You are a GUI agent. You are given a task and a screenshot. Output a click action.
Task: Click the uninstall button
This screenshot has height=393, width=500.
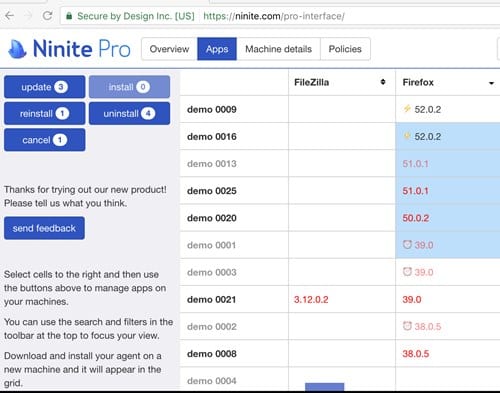pos(129,114)
